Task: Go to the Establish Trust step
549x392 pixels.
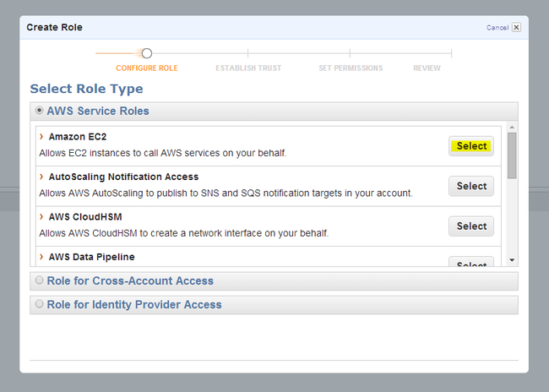Action: (x=248, y=68)
